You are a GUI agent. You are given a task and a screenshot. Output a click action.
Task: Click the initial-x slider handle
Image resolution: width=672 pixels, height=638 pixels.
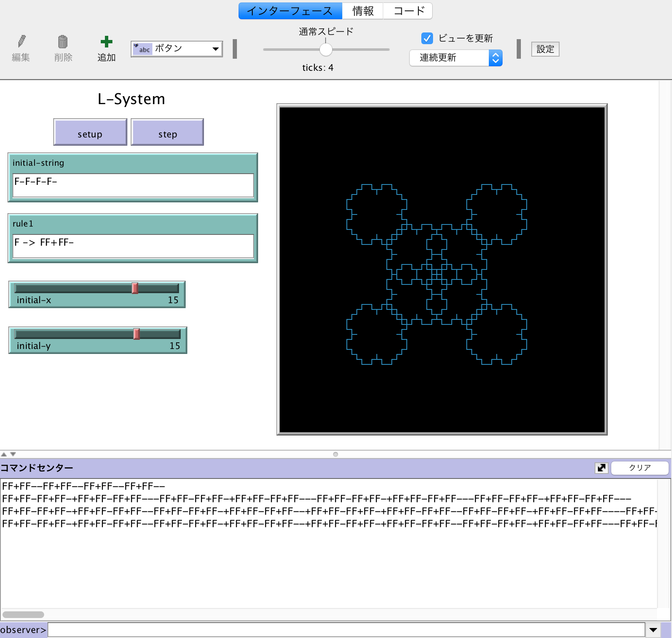[x=135, y=288]
